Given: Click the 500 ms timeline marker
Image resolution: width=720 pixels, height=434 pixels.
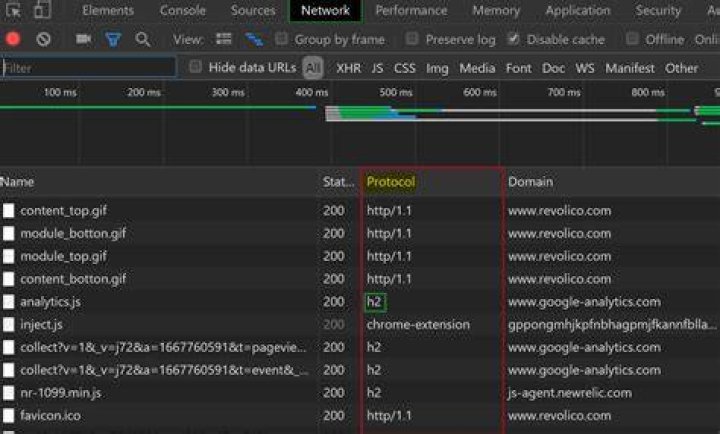Looking at the screenshot, I should click(395, 92).
